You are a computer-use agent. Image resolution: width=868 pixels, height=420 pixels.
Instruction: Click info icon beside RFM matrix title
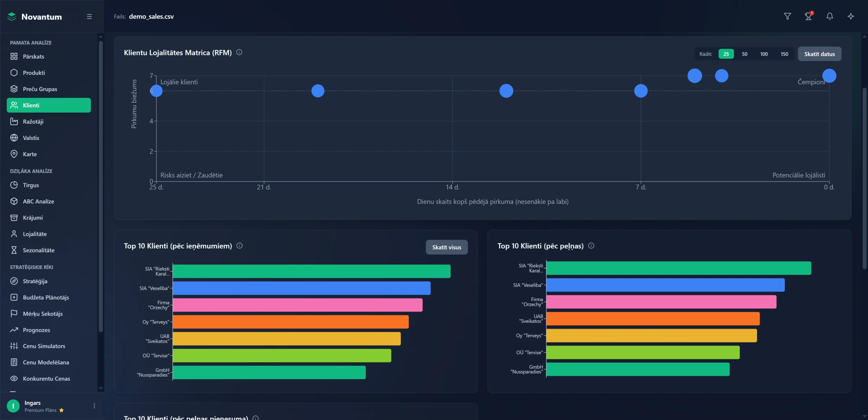[x=239, y=52]
